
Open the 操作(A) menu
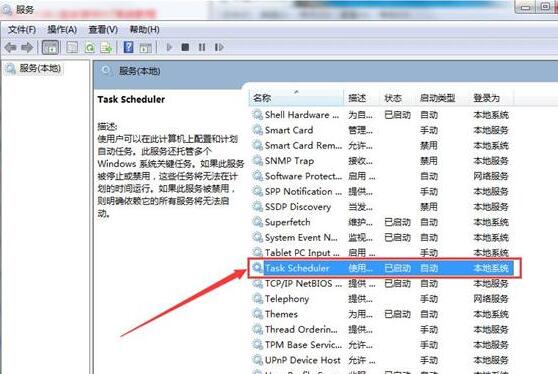tap(62, 30)
